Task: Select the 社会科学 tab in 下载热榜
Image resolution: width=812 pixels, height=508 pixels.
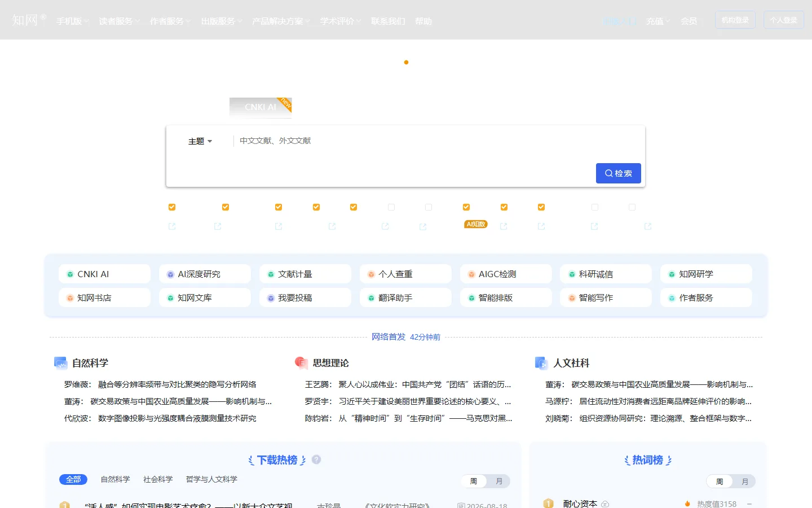Action: pos(158,479)
